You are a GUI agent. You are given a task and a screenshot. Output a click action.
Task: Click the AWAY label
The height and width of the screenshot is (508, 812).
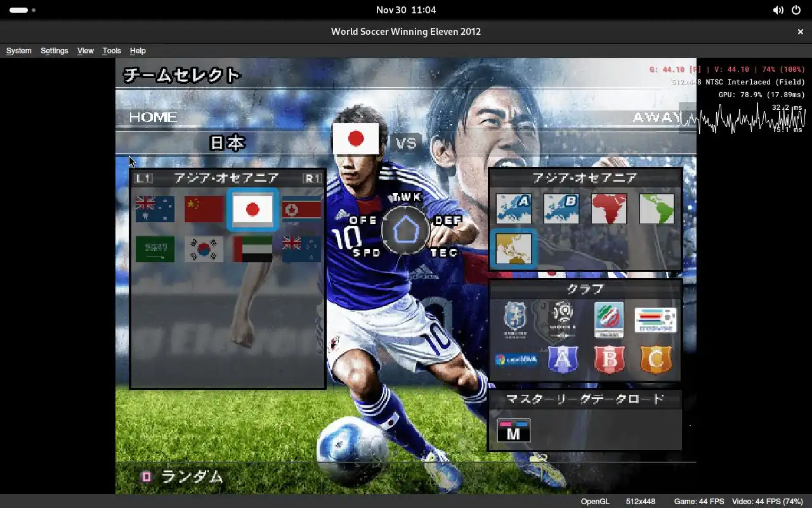[x=657, y=117]
